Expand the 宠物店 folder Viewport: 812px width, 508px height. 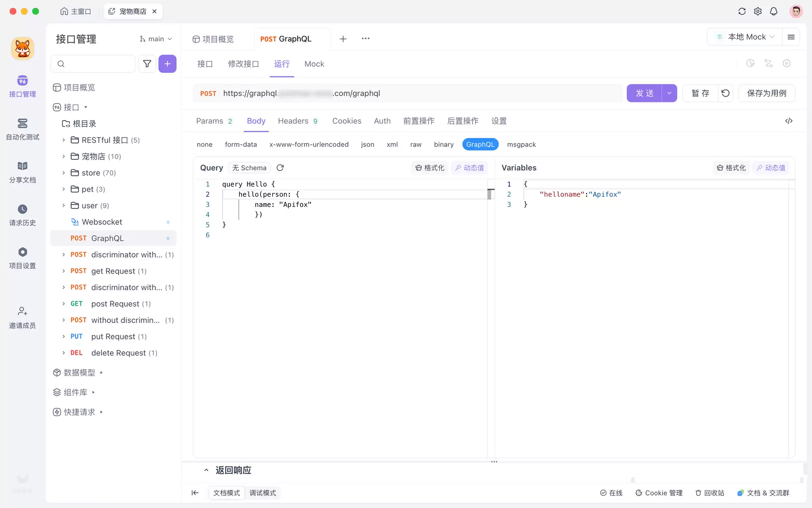(x=63, y=156)
